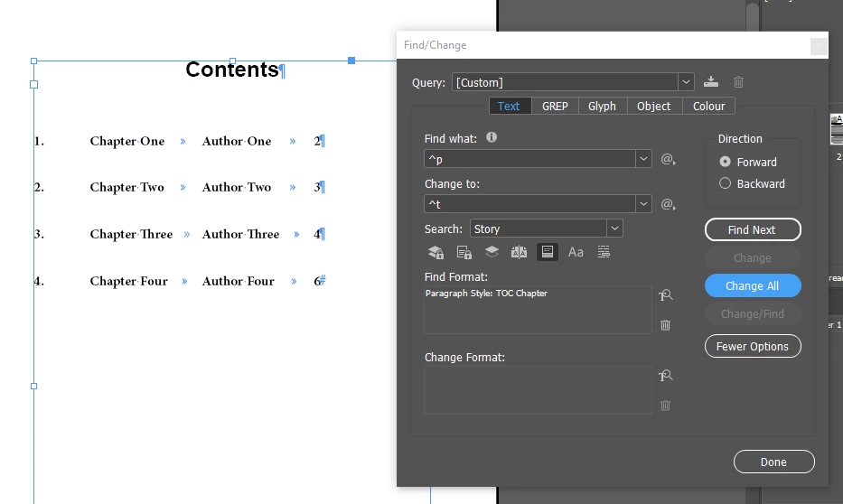Toggle Include Locked Stories icon

[464, 252]
